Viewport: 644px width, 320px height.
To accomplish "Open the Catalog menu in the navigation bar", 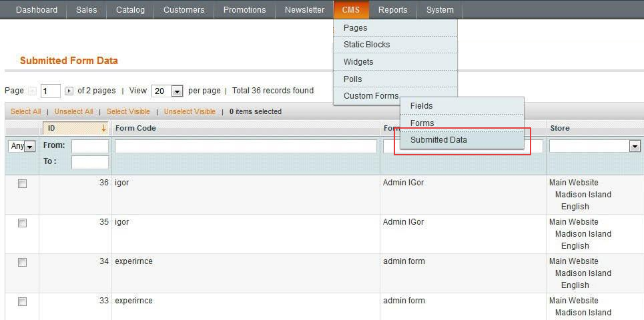I will pos(130,10).
